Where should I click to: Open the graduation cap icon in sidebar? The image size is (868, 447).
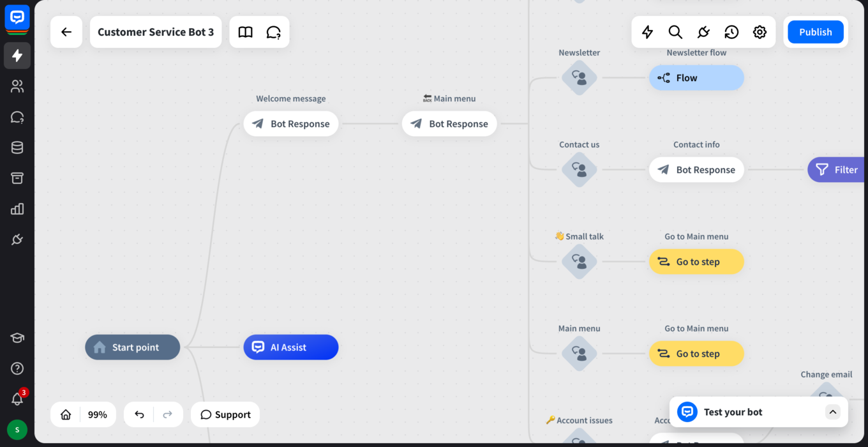[17, 338]
